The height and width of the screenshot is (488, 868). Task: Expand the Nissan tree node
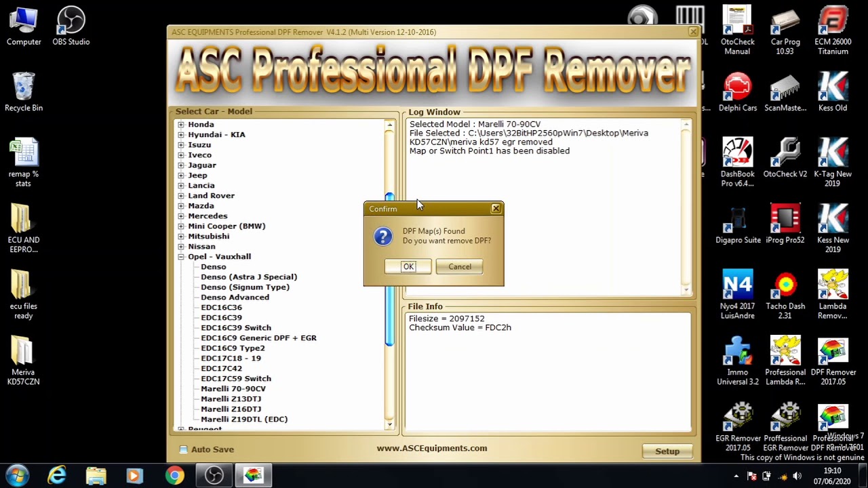click(x=181, y=247)
